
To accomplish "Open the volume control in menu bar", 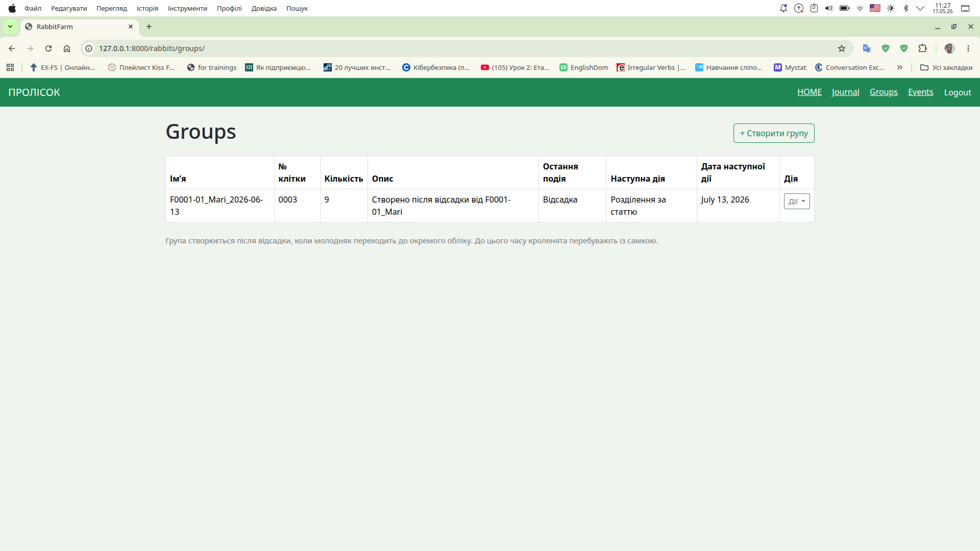I will [829, 8].
